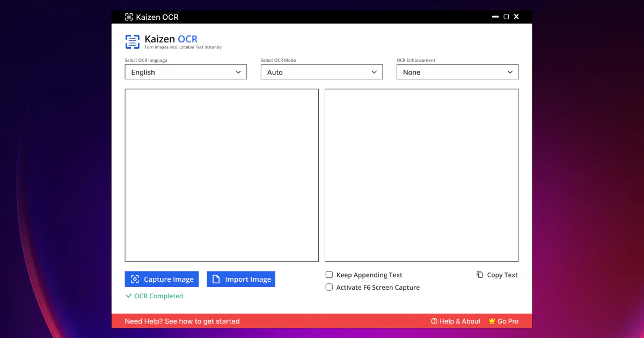
Task: Click the Import Image button
Action: click(x=241, y=279)
